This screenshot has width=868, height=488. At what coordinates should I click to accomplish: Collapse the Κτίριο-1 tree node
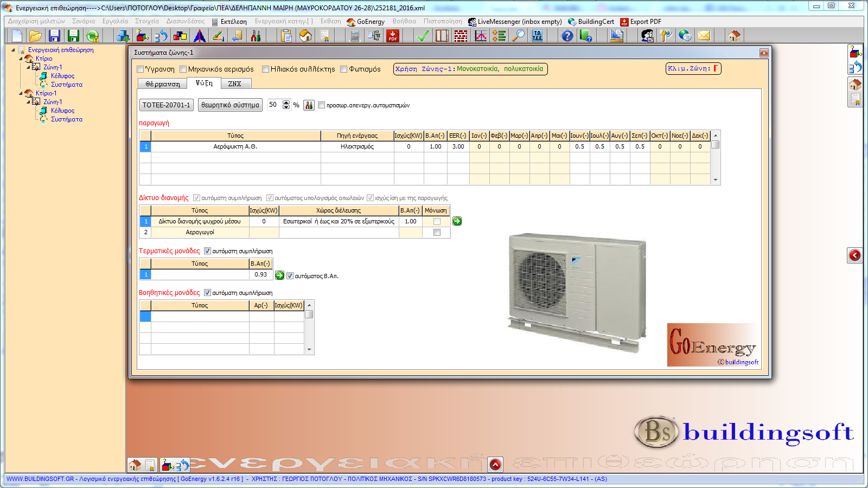(x=21, y=93)
